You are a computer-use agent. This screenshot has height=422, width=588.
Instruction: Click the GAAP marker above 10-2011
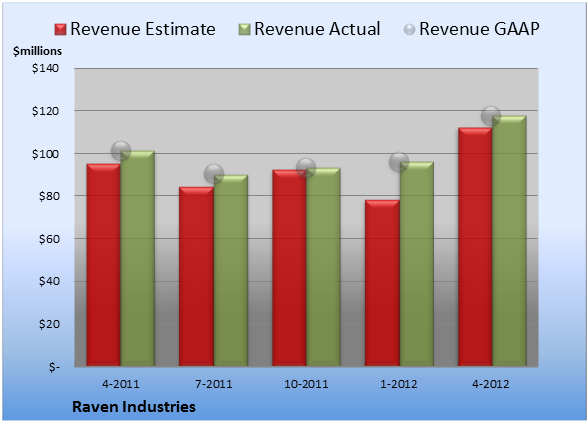coord(306,168)
